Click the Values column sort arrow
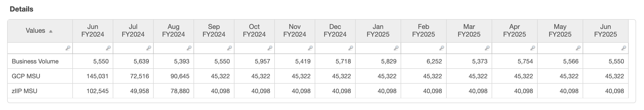The image size is (644, 110). click(51, 31)
